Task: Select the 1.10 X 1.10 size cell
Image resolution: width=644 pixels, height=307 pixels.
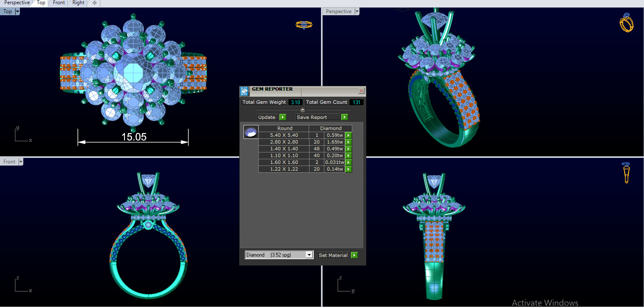Action: (x=284, y=156)
